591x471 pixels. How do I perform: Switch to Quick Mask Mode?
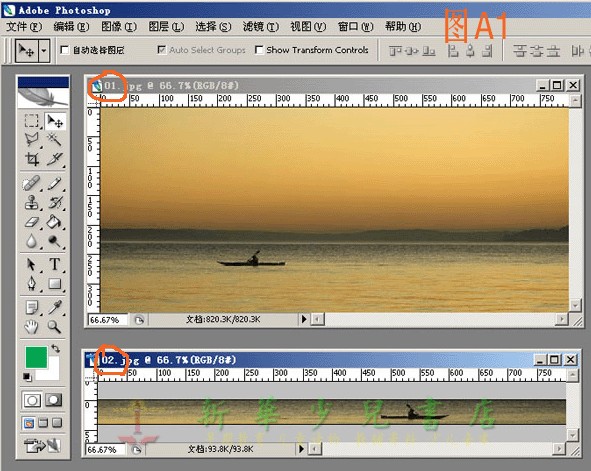(x=54, y=400)
